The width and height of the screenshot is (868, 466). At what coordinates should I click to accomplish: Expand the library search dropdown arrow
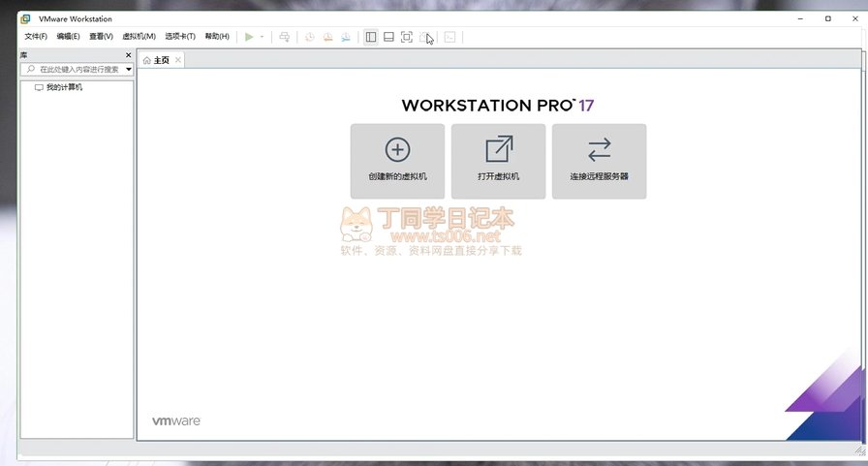coord(129,69)
